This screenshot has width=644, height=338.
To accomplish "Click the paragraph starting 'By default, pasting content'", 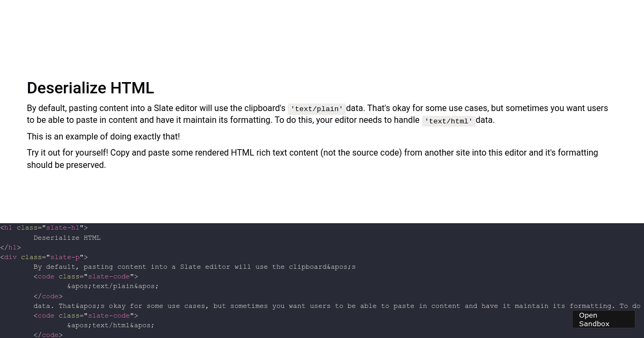I will (215, 114).
